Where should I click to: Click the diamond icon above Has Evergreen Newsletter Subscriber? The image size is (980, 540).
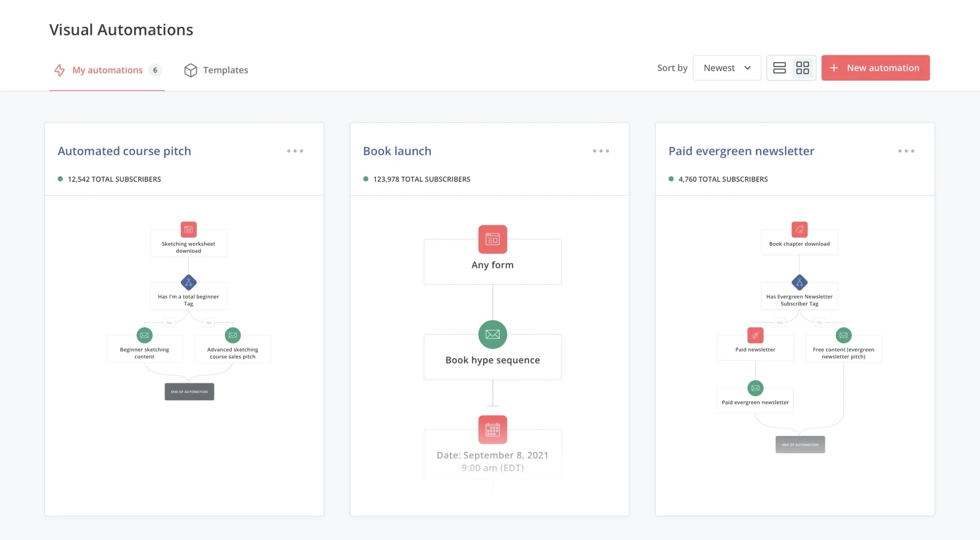coord(800,282)
